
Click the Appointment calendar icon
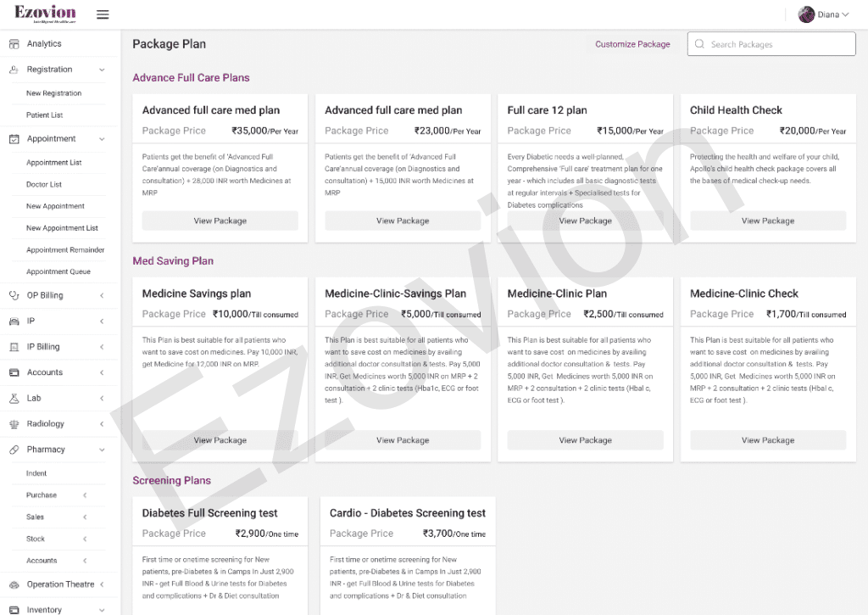point(14,139)
